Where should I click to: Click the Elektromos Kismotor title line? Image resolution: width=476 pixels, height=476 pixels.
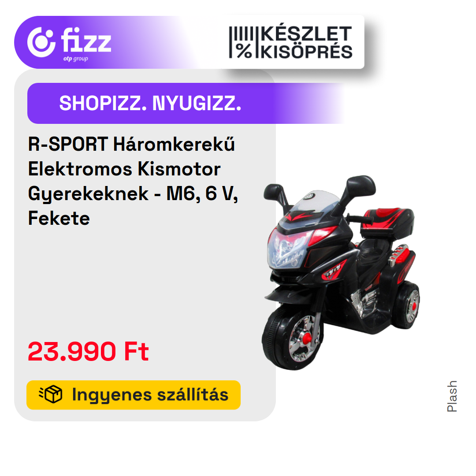(124, 169)
